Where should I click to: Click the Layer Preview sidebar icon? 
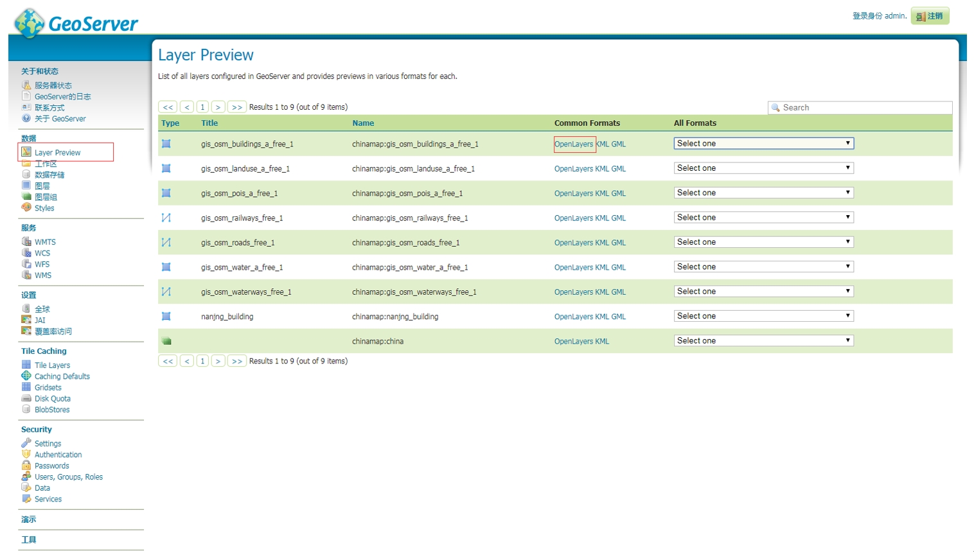click(26, 152)
